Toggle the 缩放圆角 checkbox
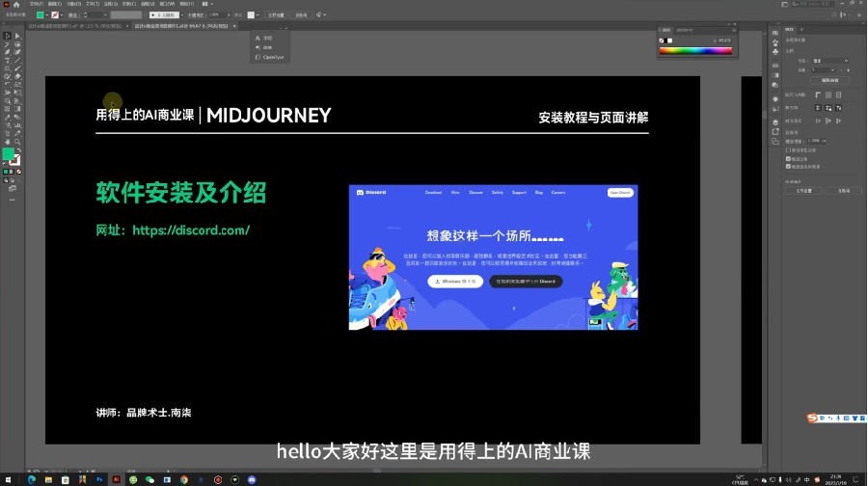 788,159
